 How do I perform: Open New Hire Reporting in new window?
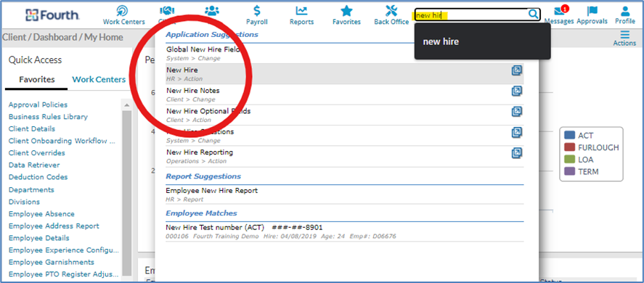click(517, 153)
